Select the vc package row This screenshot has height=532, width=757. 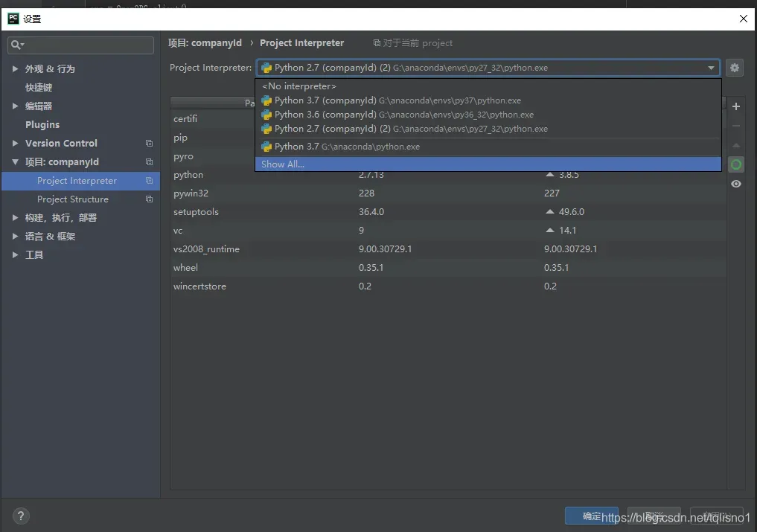(448, 231)
